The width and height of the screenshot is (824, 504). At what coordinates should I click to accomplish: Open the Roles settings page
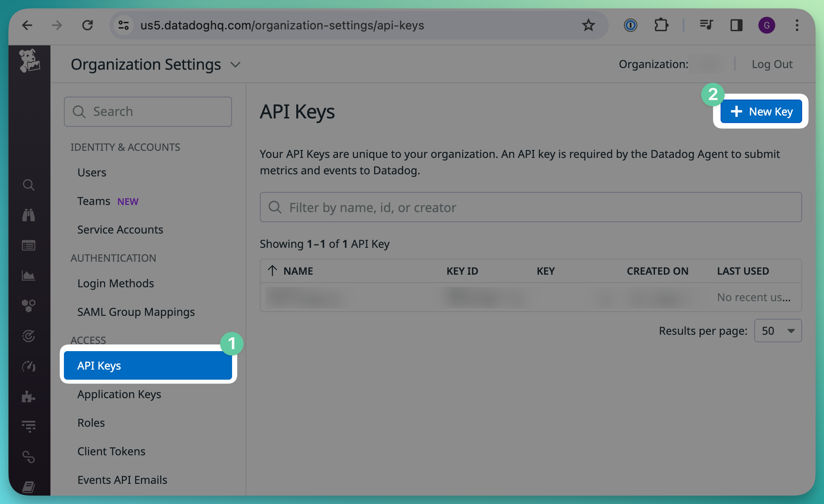pos(91,423)
